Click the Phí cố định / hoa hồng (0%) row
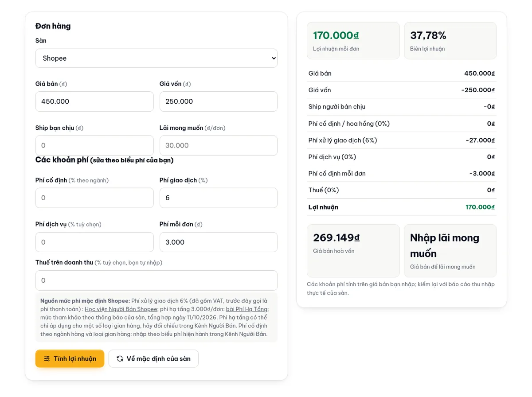Image resolution: width=532 pixels, height=397 pixels. [x=402, y=124]
